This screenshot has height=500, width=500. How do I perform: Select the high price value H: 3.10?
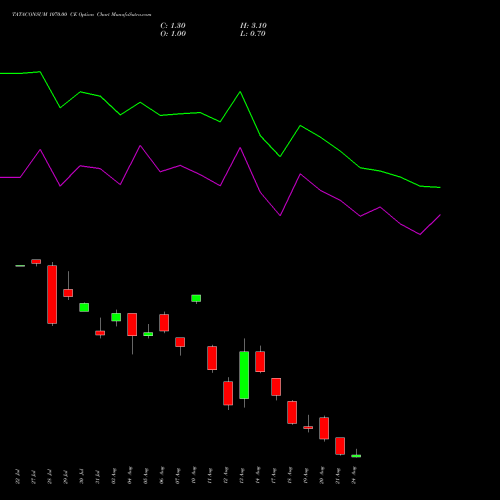[253, 26]
